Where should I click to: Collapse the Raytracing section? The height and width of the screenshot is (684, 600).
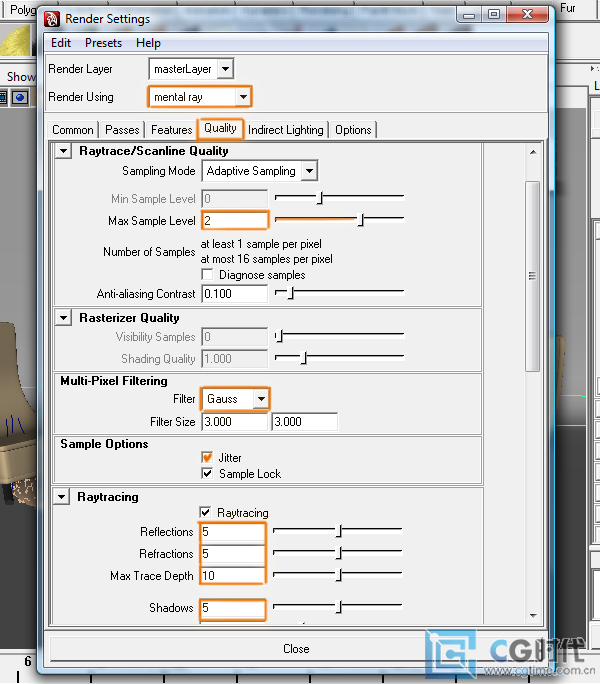[x=62, y=497]
